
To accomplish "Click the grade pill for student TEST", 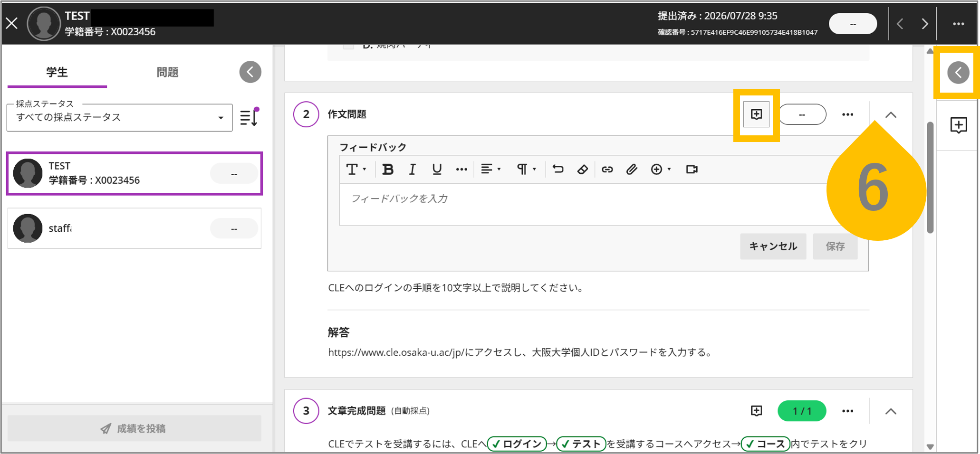I will (234, 174).
